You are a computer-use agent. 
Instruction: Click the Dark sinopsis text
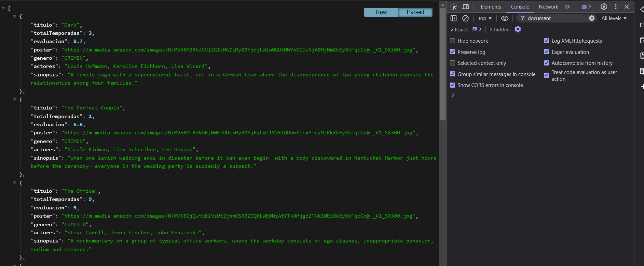tap(232, 79)
